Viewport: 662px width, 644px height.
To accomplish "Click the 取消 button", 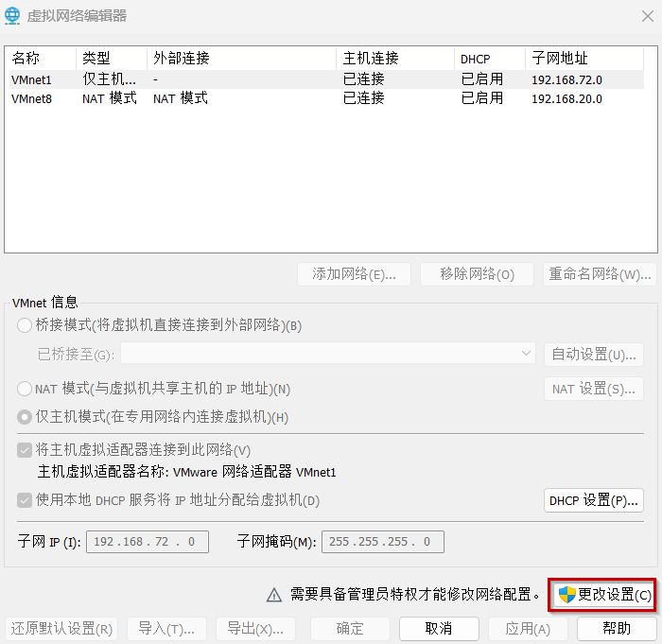I will [439, 629].
